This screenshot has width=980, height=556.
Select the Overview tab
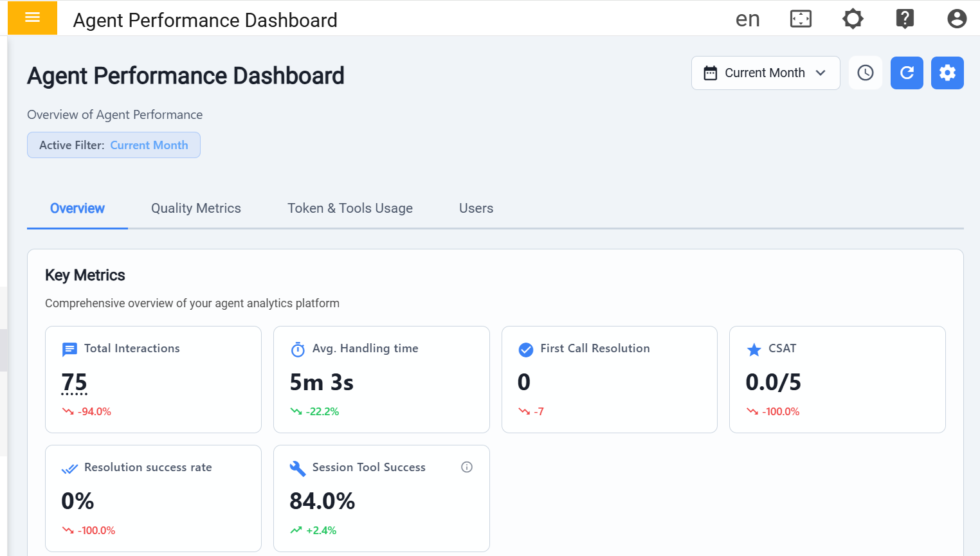[x=77, y=208]
